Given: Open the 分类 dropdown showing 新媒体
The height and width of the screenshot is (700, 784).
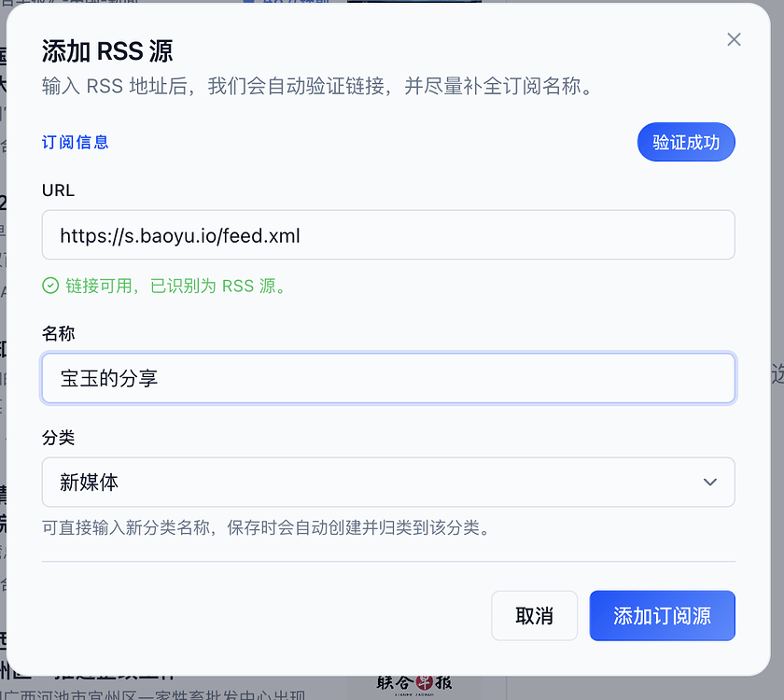Looking at the screenshot, I should click(388, 482).
